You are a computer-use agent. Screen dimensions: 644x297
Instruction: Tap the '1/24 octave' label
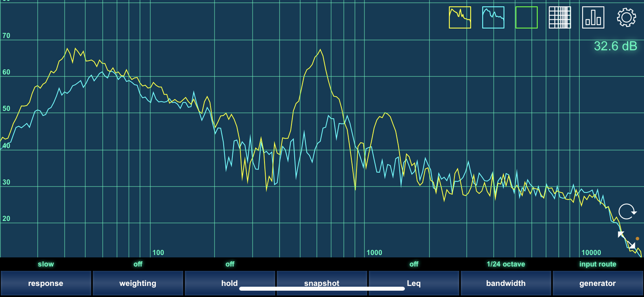[x=506, y=264]
